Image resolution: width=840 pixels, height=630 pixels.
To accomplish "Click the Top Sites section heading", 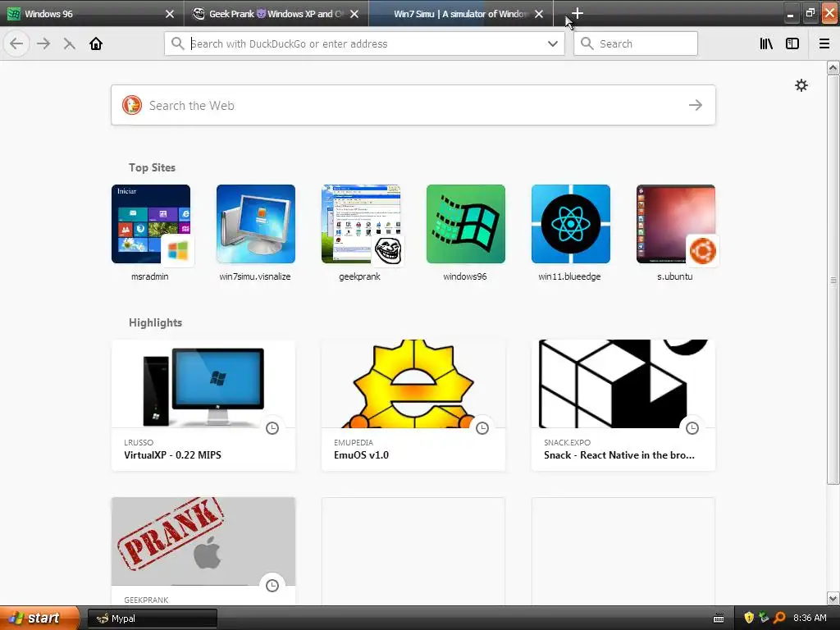I will (152, 167).
